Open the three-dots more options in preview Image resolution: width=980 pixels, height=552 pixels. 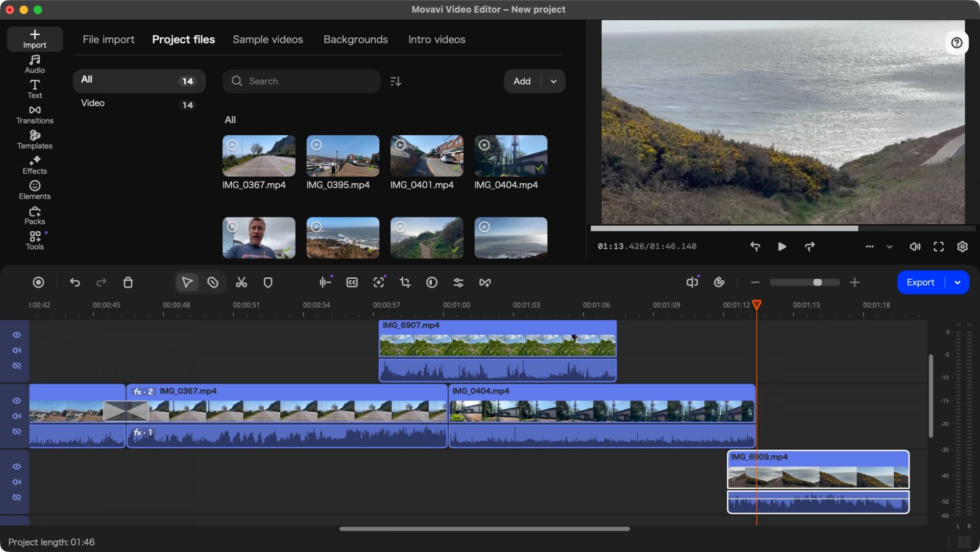click(x=870, y=247)
